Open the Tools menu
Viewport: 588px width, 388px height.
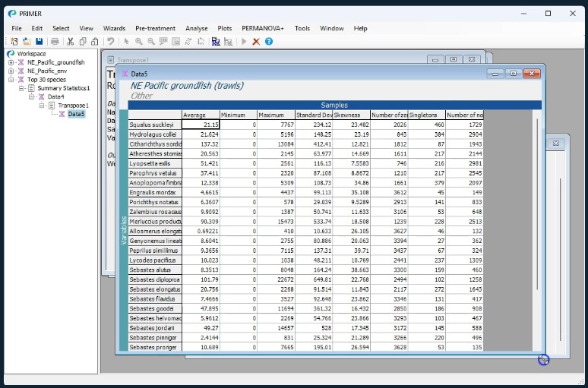302,28
